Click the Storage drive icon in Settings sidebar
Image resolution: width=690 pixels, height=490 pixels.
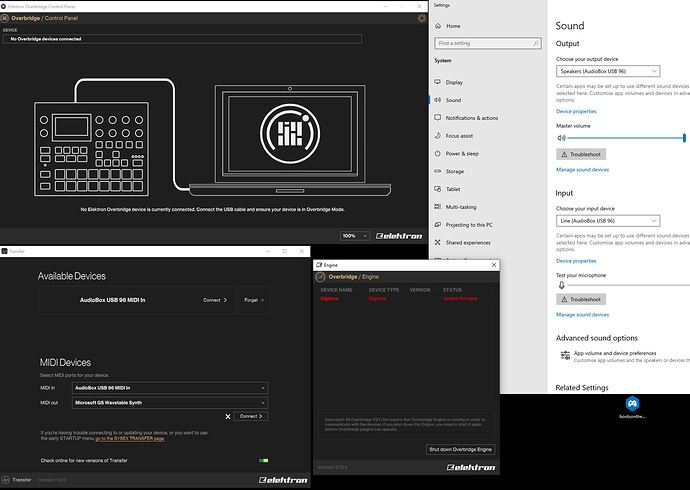tap(437, 171)
